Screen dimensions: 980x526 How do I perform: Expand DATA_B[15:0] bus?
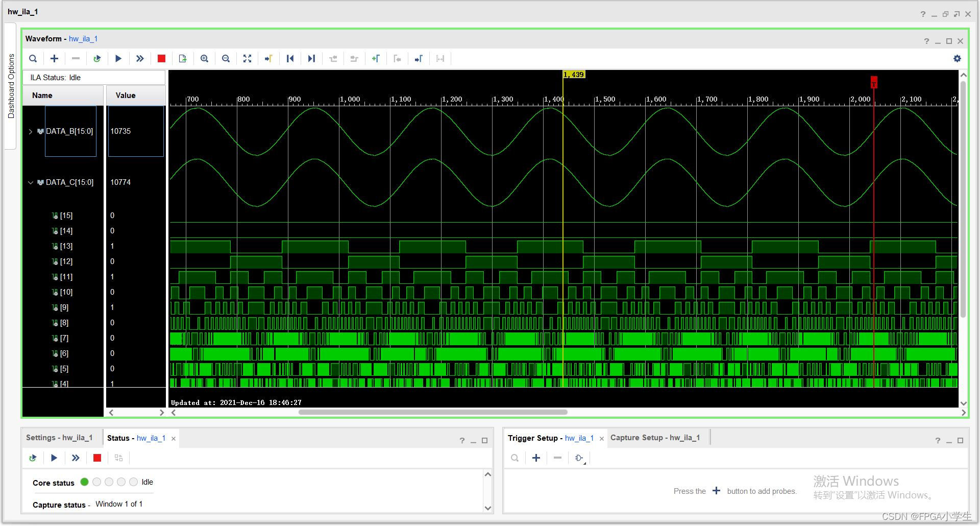pyautogui.click(x=31, y=132)
